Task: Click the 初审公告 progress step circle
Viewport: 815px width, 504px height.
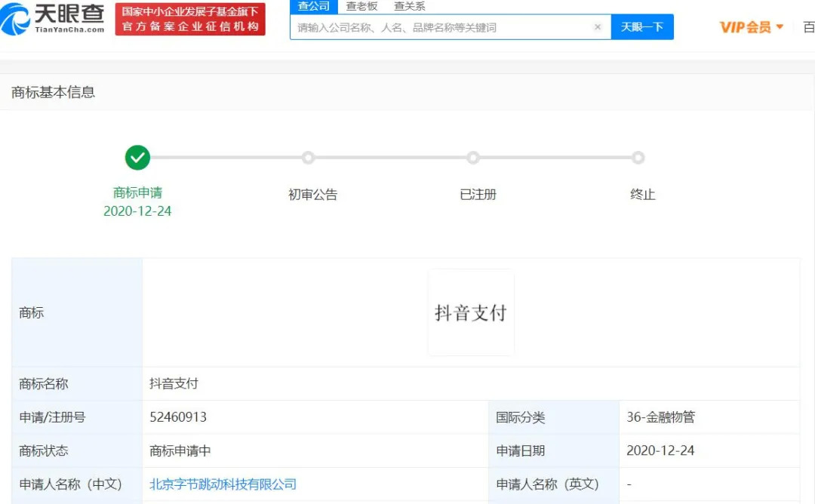Action: coord(308,158)
